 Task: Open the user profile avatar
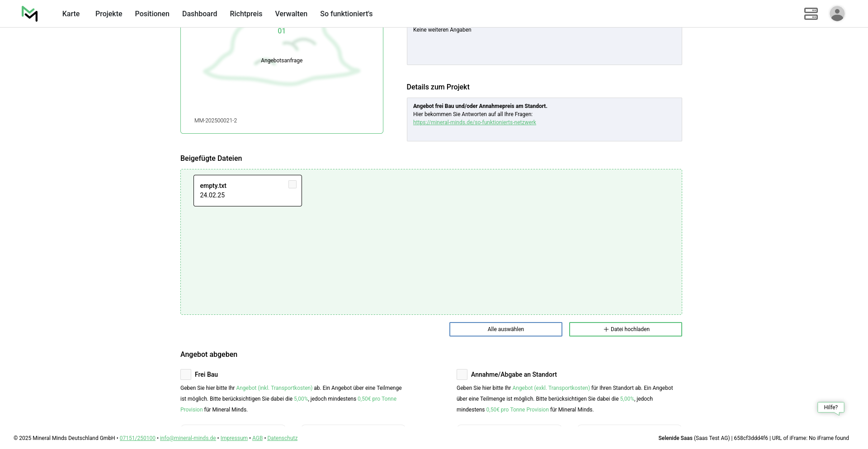coord(837,14)
